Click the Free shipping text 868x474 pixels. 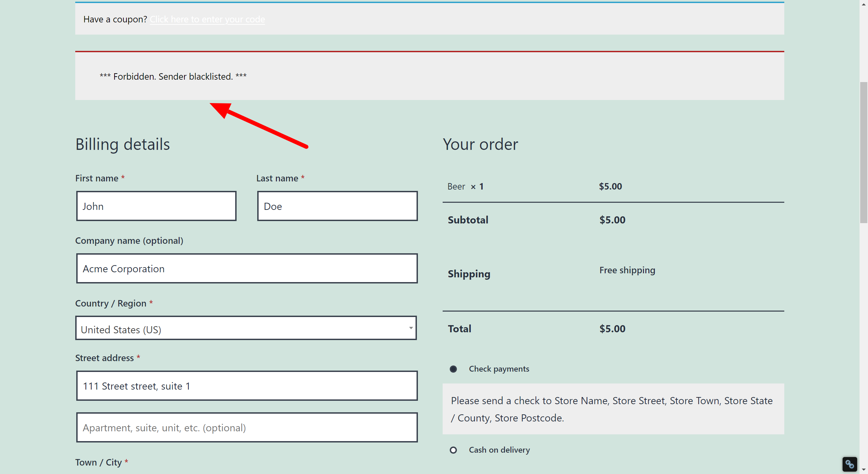click(x=627, y=270)
